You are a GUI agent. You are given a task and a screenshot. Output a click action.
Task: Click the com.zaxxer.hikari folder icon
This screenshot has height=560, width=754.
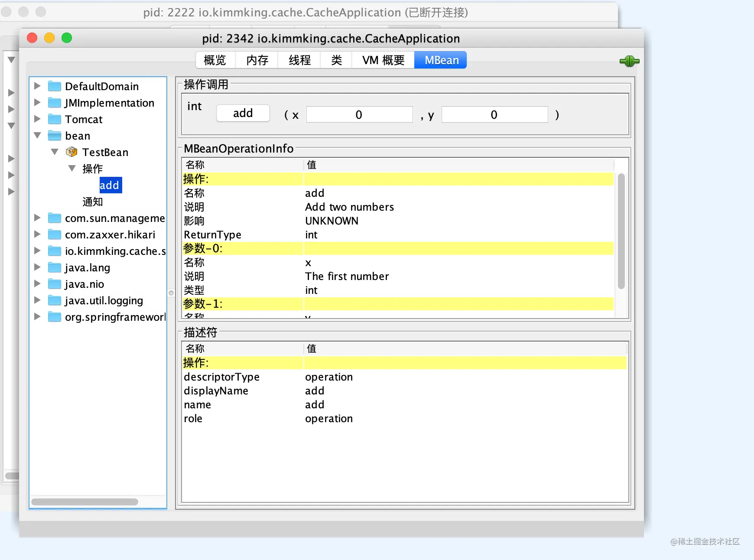54,234
